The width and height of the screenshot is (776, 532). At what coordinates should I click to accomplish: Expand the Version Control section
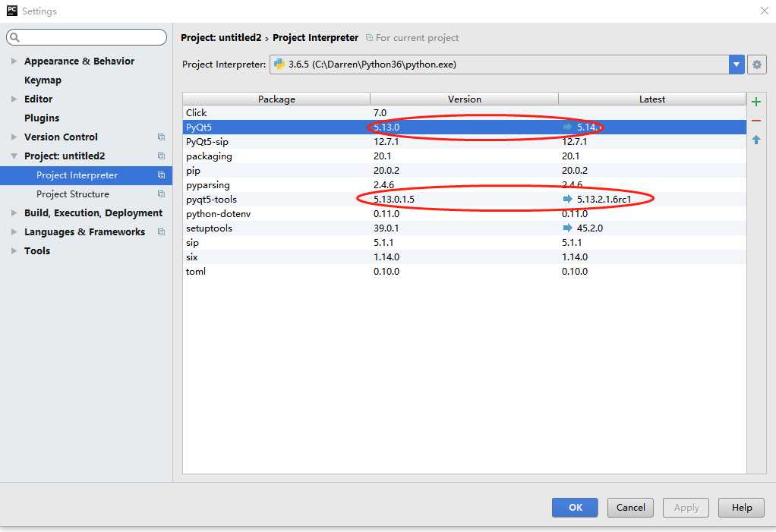[x=14, y=137]
